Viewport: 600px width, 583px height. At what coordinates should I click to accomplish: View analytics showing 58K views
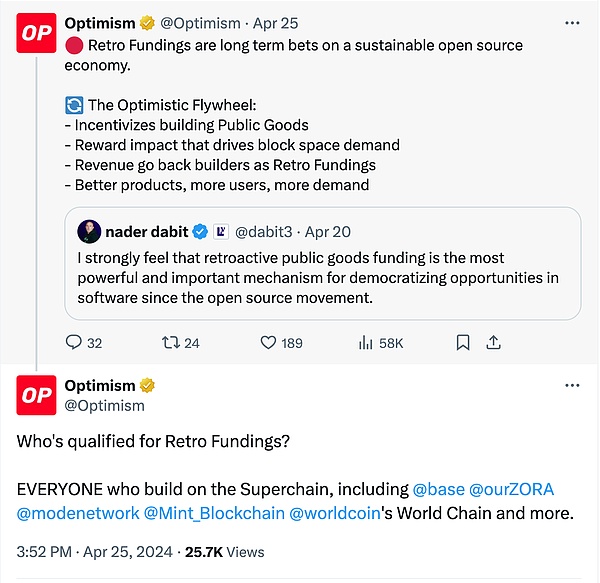click(365, 342)
